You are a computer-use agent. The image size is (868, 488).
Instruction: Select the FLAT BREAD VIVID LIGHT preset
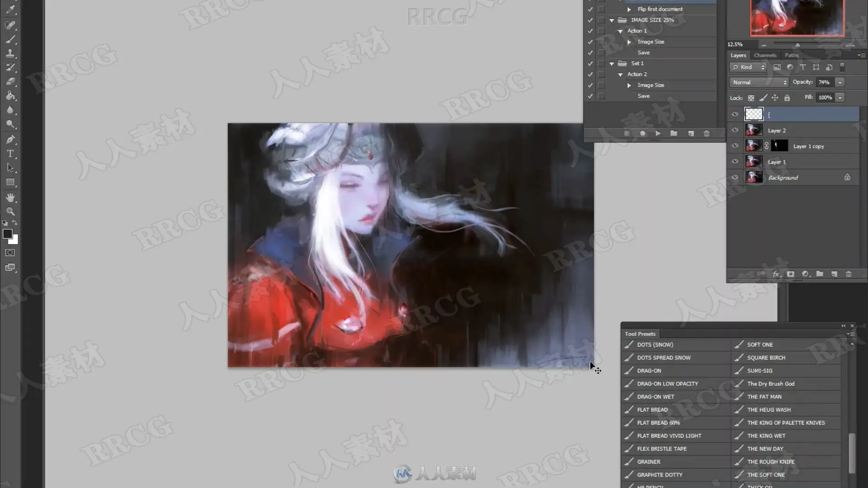click(669, 436)
